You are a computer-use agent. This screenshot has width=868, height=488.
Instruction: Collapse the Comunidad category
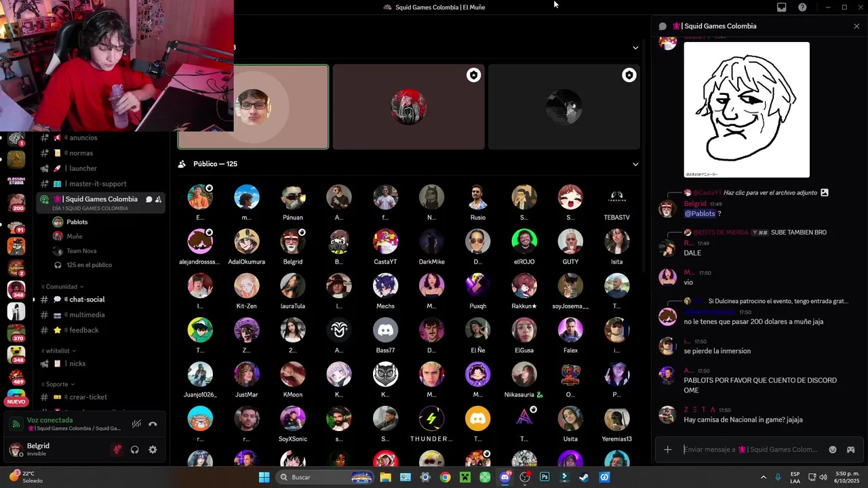pos(64,287)
